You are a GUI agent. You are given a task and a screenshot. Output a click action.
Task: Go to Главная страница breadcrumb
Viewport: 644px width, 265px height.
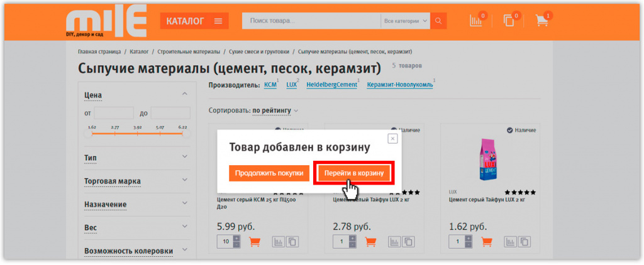[99, 51]
